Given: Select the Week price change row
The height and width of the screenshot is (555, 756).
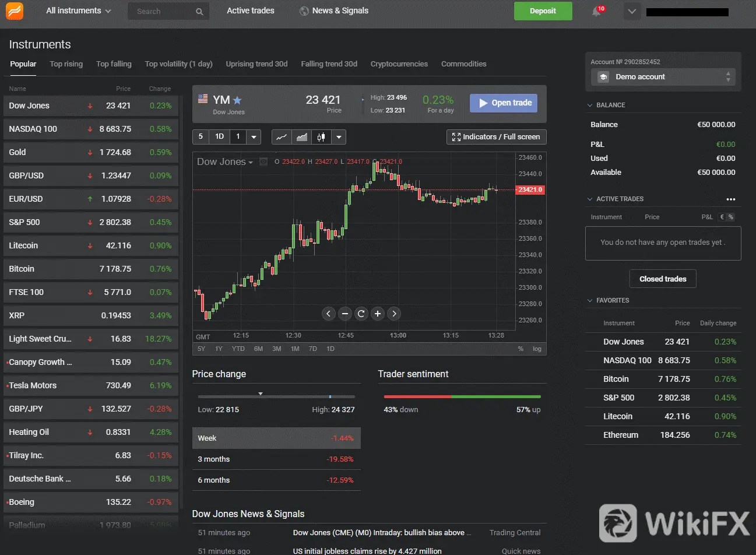Looking at the screenshot, I should [276, 438].
